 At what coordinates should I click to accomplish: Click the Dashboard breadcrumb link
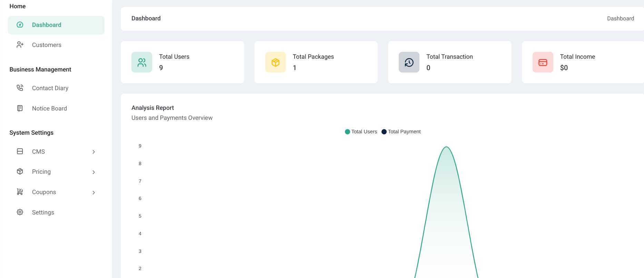620,19
